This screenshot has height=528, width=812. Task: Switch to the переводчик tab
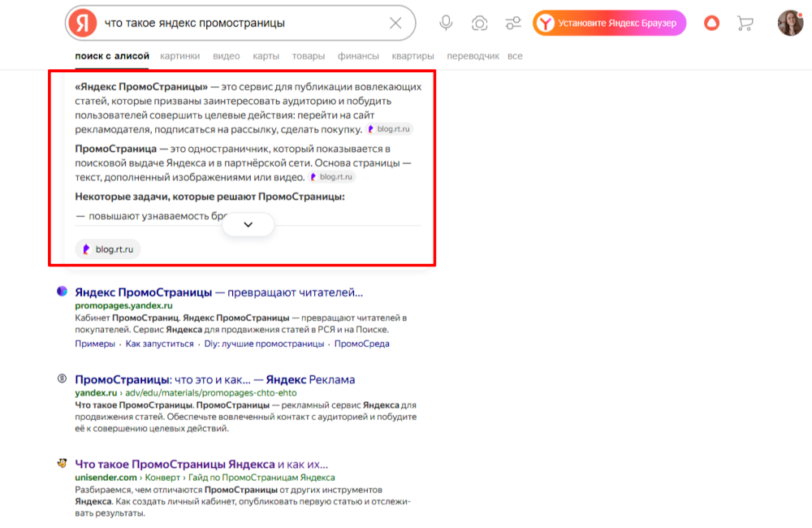click(x=473, y=56)
